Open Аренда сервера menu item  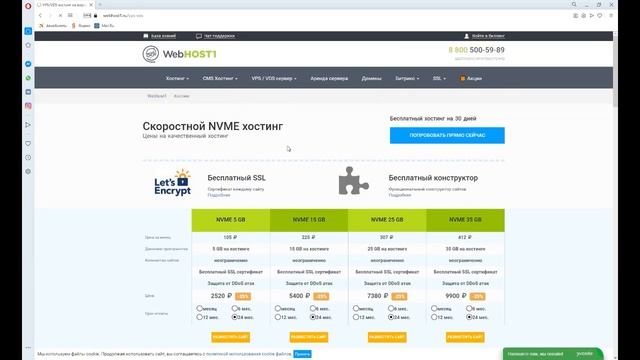(x=329, y=78)
